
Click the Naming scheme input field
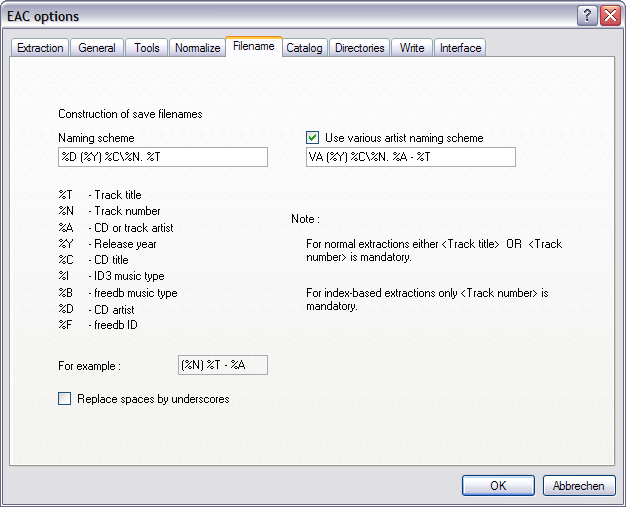pos(163,157)
